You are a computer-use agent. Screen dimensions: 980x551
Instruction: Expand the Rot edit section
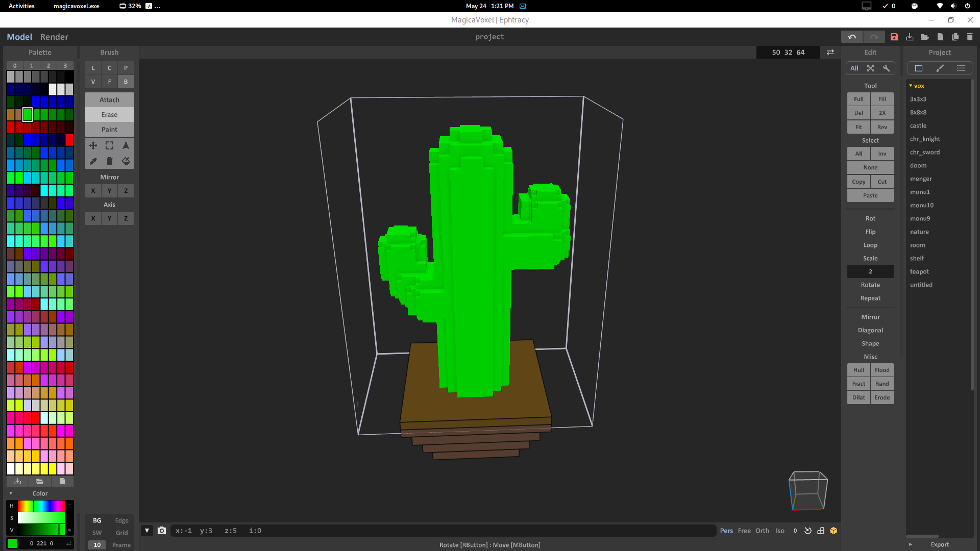coord(870,218)
